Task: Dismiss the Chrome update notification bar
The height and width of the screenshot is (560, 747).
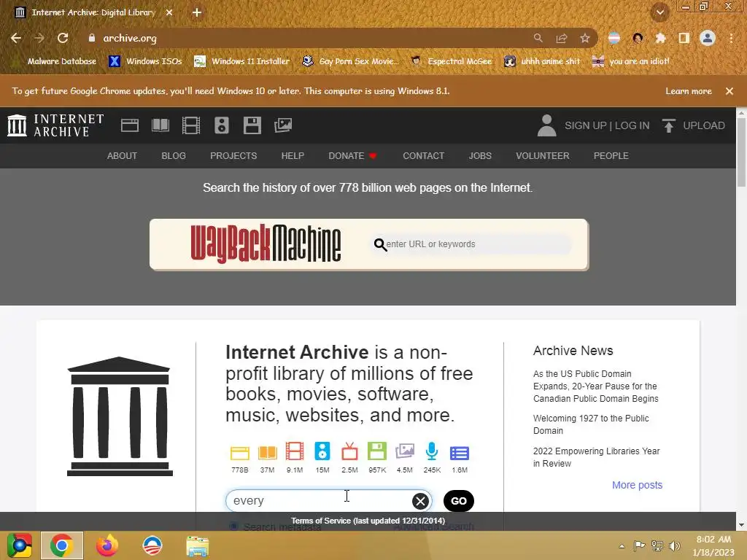Action: 729,91
